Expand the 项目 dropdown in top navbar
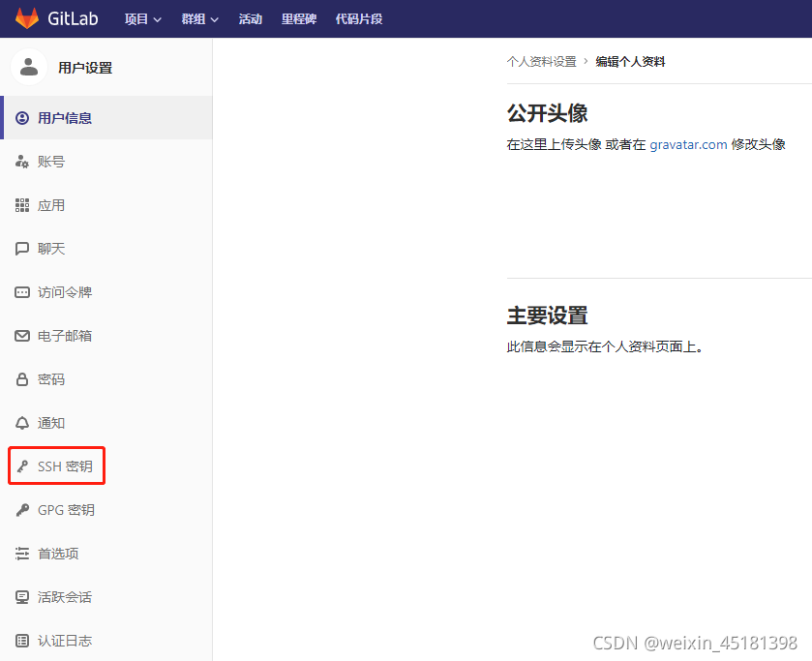 (143, 19)
